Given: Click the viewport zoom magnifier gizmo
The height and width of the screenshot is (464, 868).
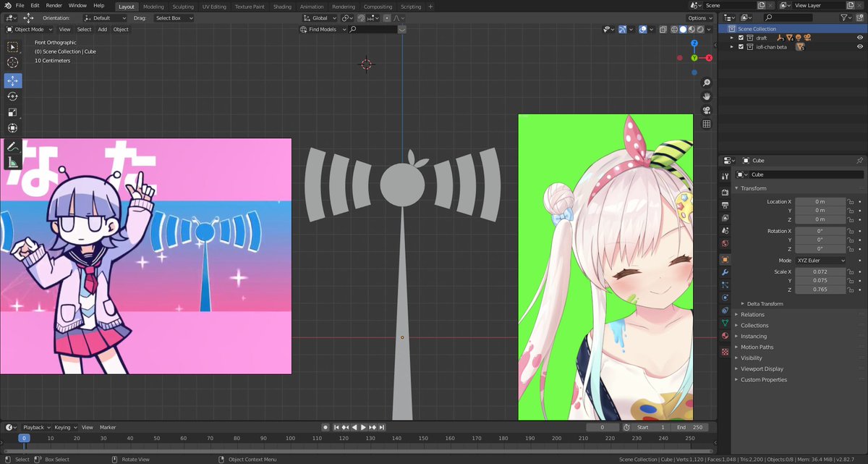Looking at the screenshot, I should [x=707, y=83].
